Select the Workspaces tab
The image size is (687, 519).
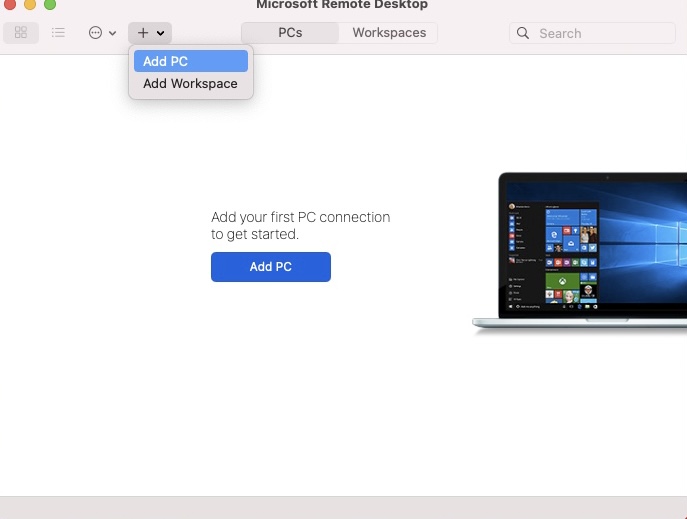(x=389, y=33)
